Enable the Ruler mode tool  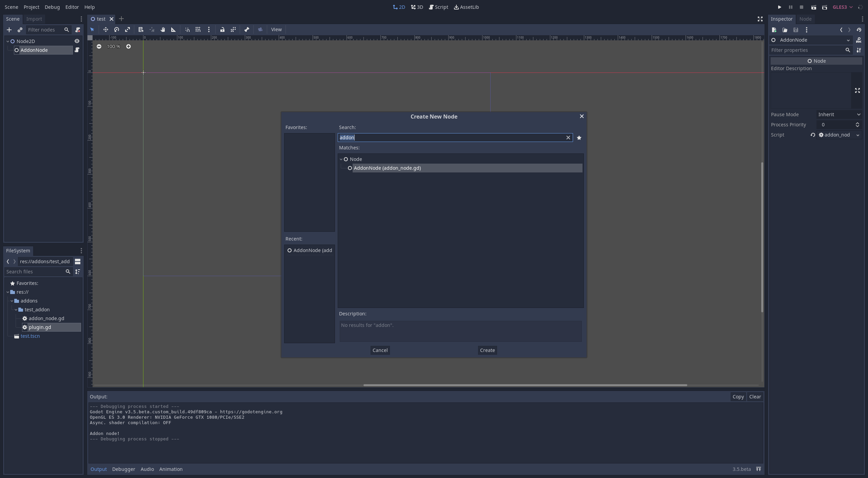[x=173, y=30]
